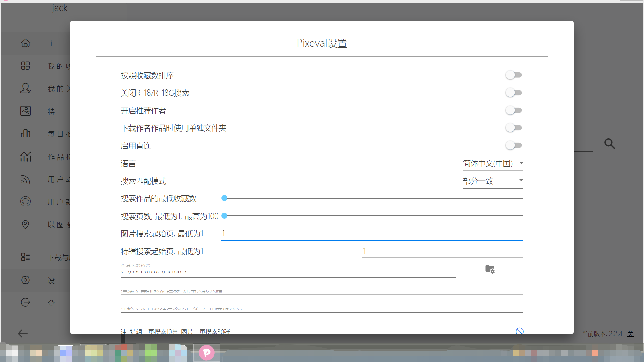Select the 每日 daily menu label
Image resolution: width=644 pixels, height=362 pixels.
(59, 134)
